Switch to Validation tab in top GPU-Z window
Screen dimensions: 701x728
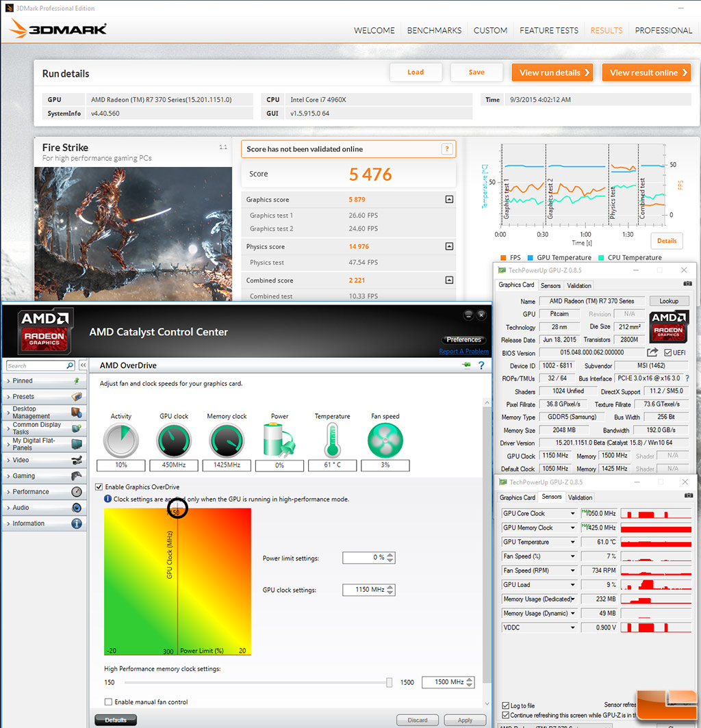(579, 285)
